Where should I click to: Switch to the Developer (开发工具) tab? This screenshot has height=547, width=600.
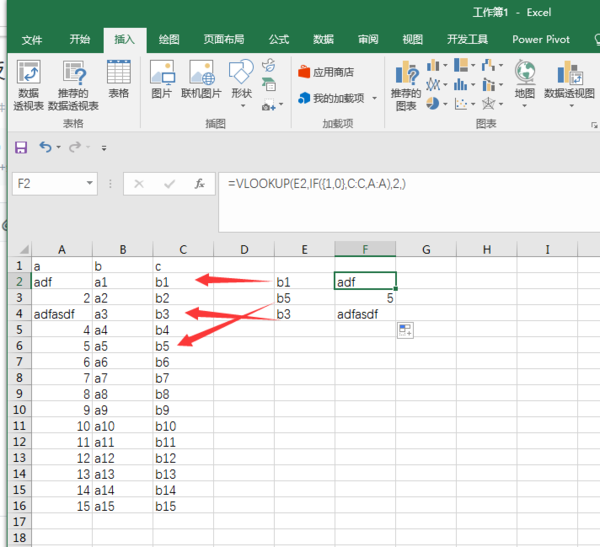[x=467, y=39]
